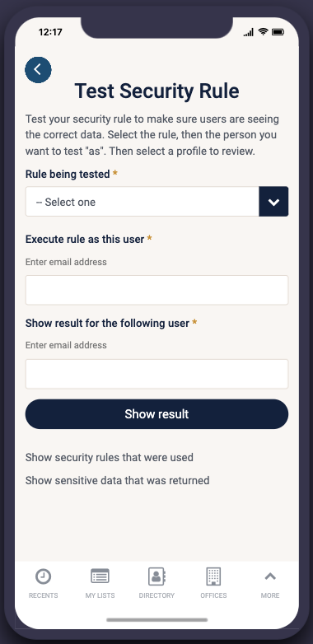The width and height of the screenshot is (313, 644).
Task: Open the Rule being tested dropdown arrow
Action: coord(273,202)
